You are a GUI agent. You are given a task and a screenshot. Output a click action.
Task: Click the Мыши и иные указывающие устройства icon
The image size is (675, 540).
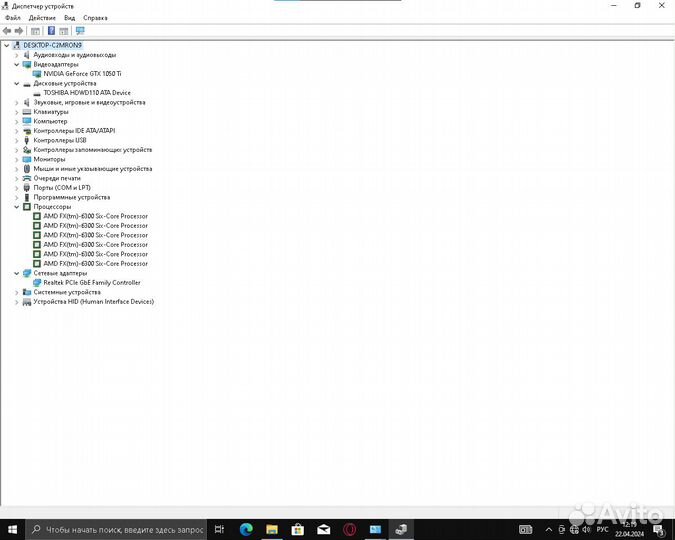27,169
